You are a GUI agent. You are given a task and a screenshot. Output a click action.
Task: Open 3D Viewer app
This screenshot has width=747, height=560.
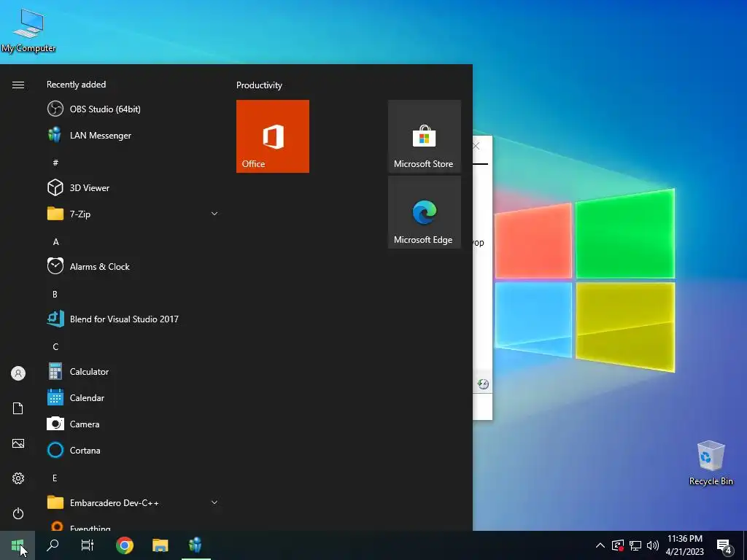133,187
